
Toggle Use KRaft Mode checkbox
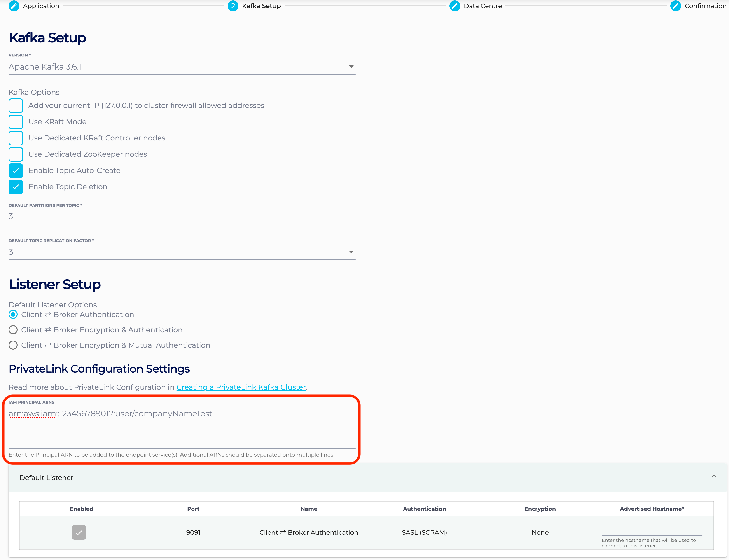[16, 122]
